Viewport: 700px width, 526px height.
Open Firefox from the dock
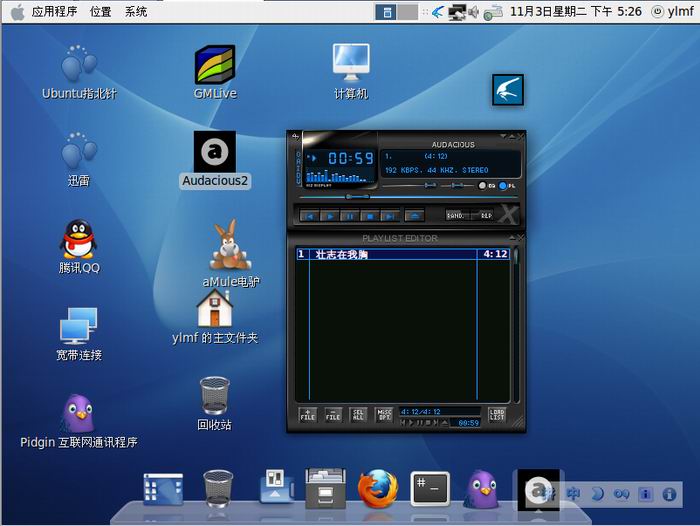point(378,488)
